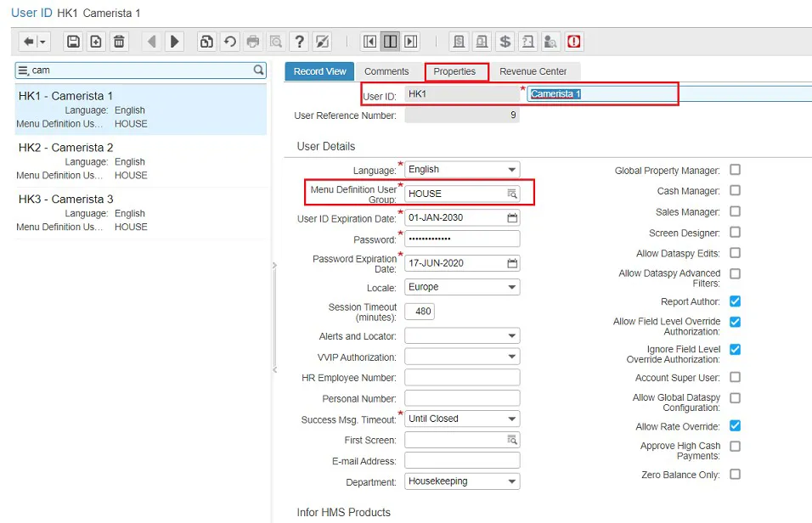
Task: Tick the Cash Manager checkbox
Action: 735,190
